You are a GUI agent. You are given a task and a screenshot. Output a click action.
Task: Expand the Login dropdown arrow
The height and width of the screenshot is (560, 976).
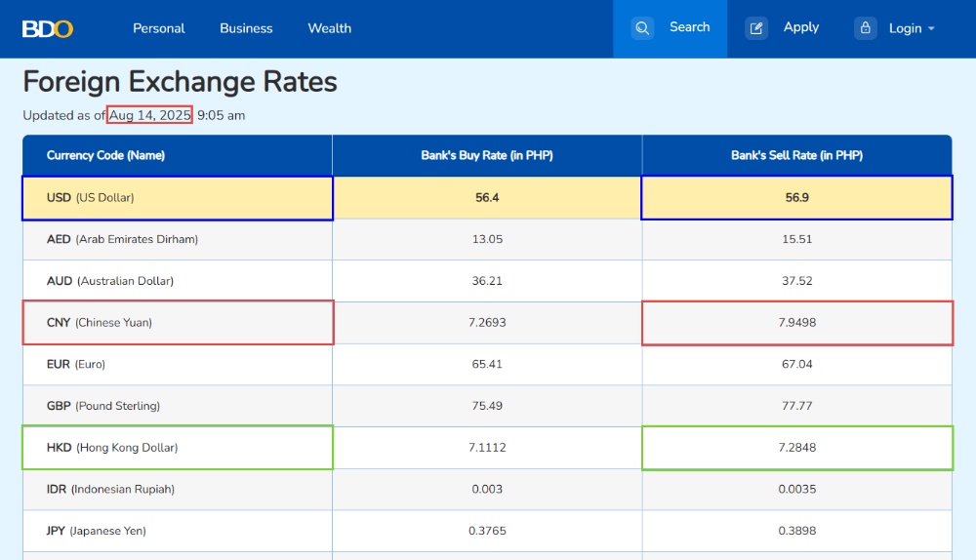(931, 28)
